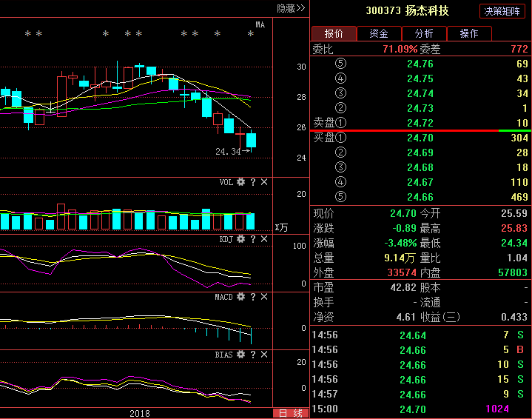Select the MA label on chart
Viewport: 532px width, 419px height.
coord(260,24)
